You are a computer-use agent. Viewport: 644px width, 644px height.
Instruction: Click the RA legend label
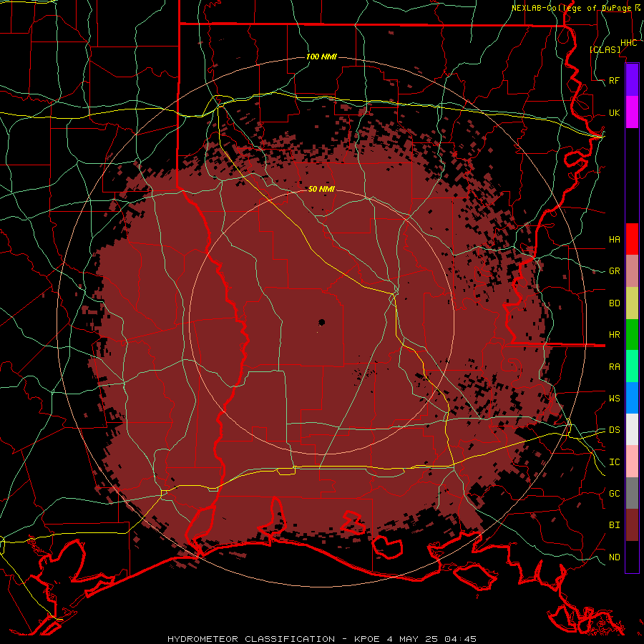click(x=615, y=366)
